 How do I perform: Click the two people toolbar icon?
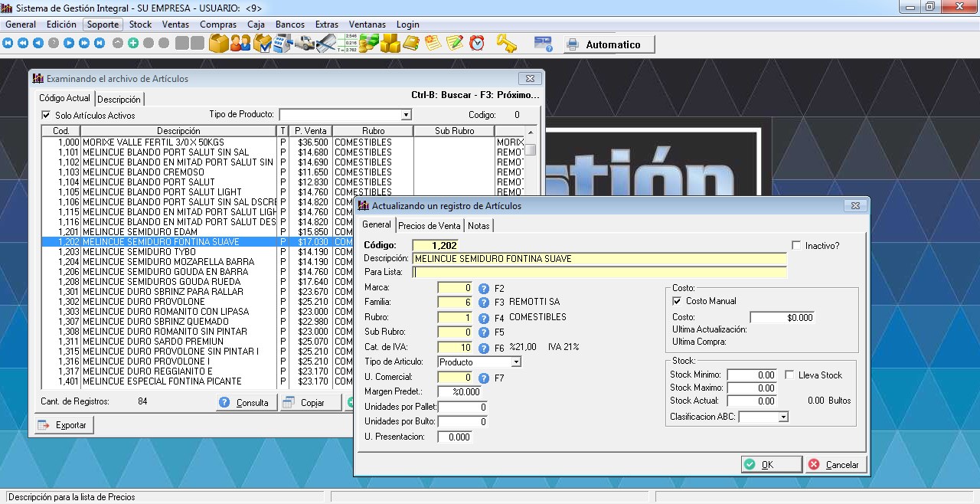240,44
